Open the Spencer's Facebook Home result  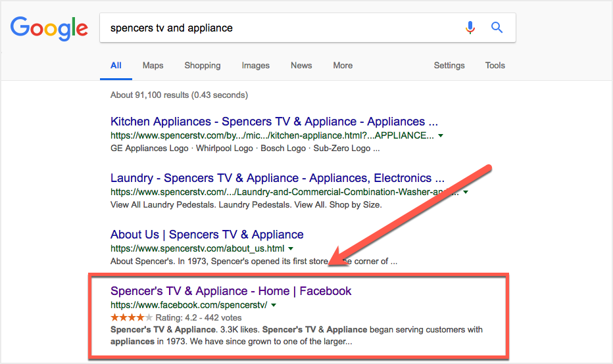pos(231,291)
